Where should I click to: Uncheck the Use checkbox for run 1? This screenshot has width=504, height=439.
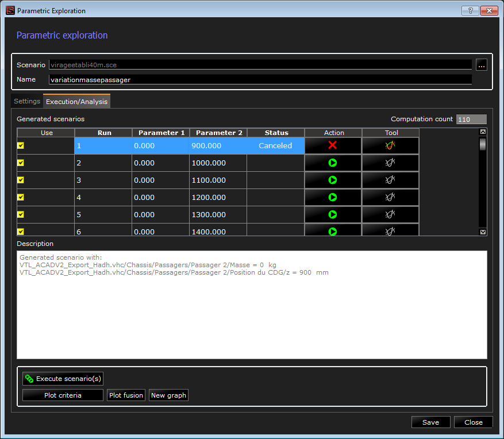pos(21,145)
